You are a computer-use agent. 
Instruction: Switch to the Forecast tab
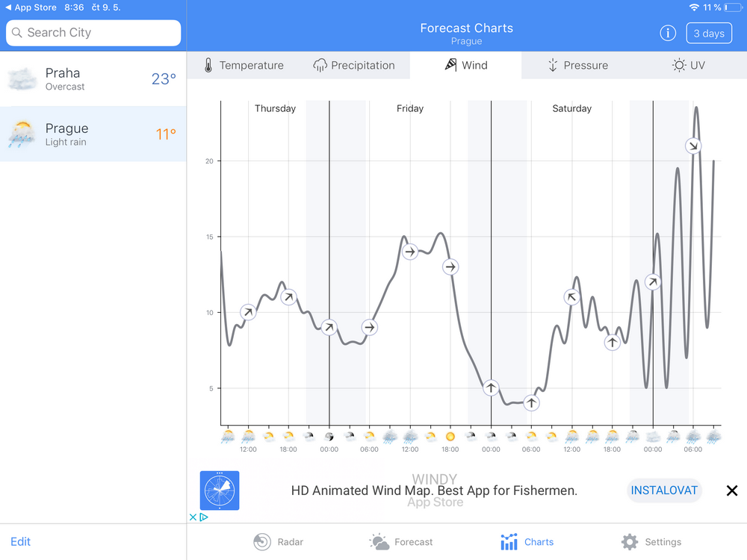[x=401, y=542]
